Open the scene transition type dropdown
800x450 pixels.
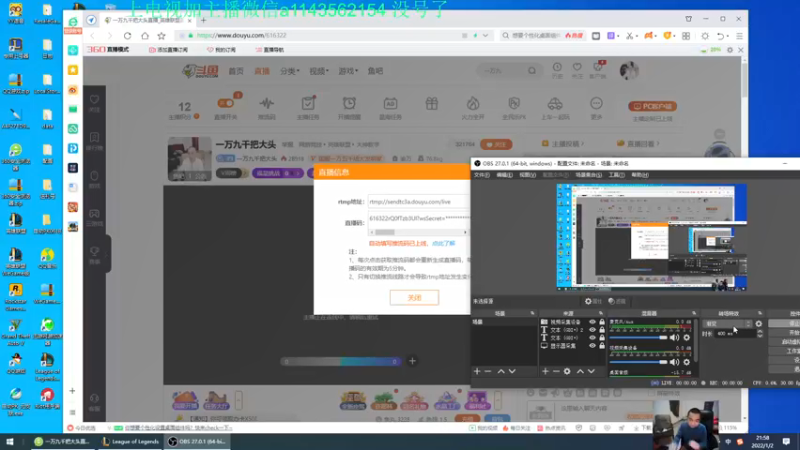728,324
